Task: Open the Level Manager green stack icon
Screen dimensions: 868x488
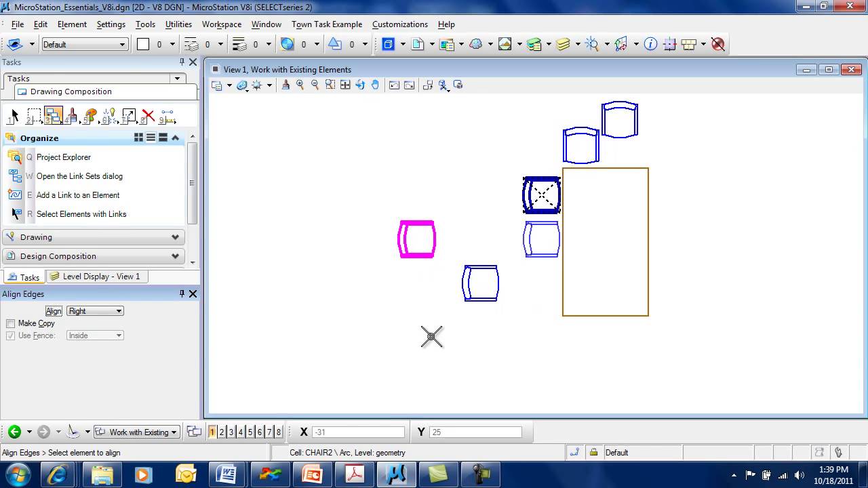Action: tap(534, 44)
